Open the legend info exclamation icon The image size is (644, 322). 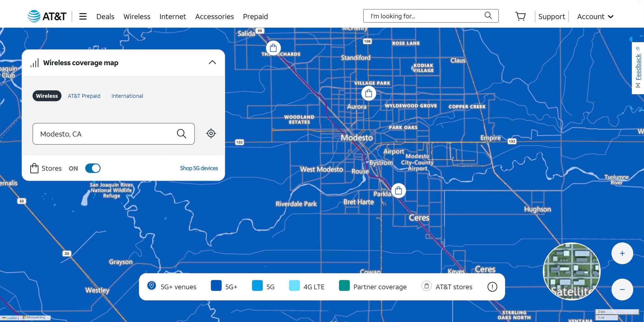[492, 287]
